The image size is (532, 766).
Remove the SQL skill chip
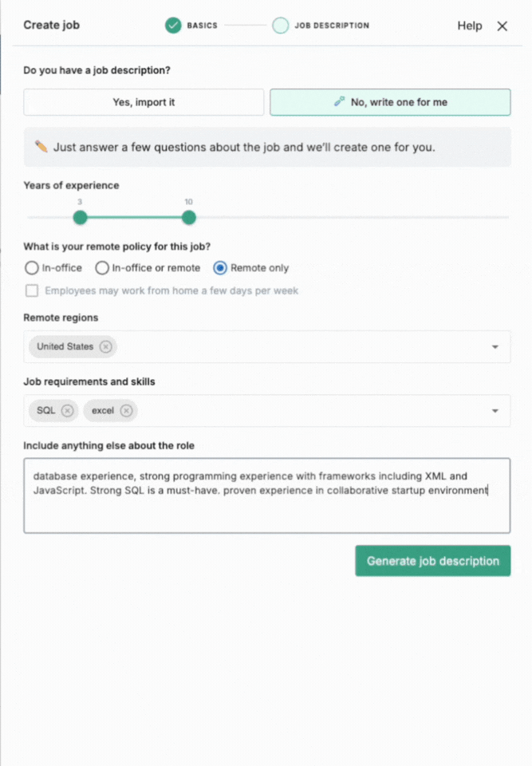[69, 410]
